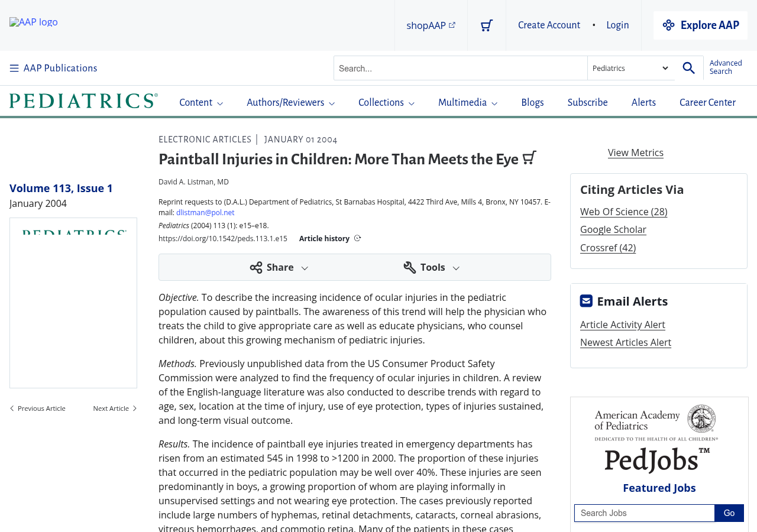Click the Article history clock icon
The width and height of the screenshot is (757, 532).
point(357,238)
